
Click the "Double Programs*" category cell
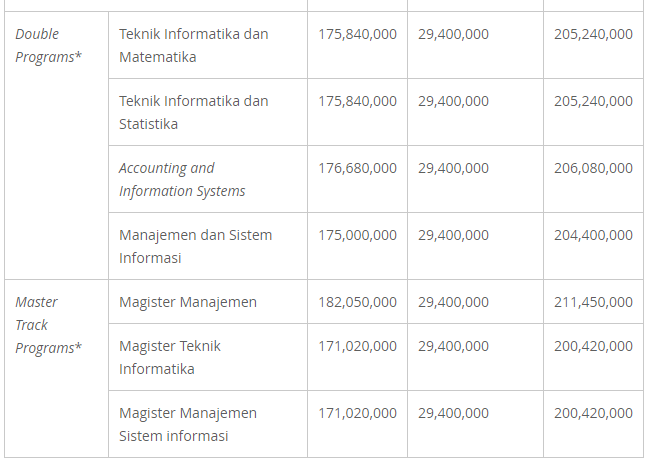[48, 45]
